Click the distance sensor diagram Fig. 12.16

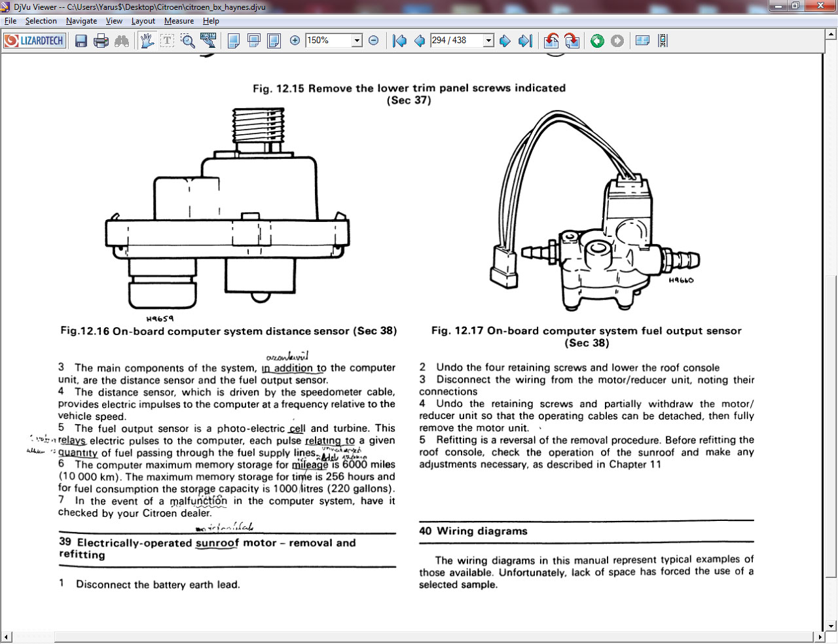[227, 209]
